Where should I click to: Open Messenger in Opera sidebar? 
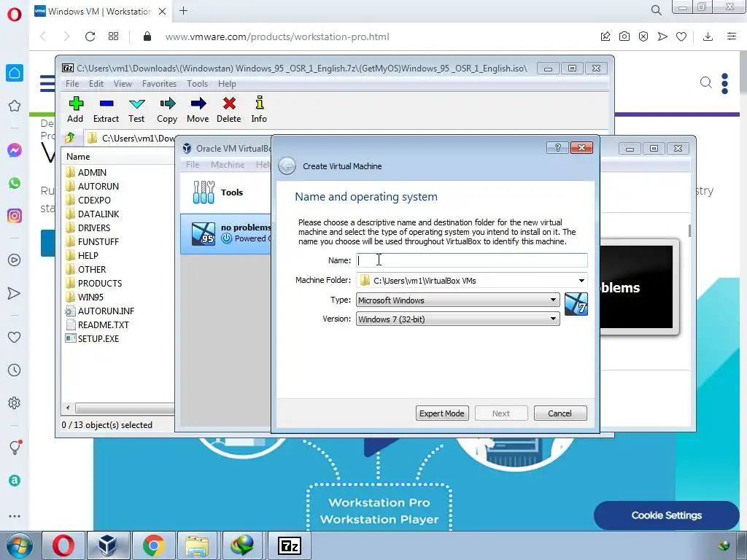coord(15,150)
